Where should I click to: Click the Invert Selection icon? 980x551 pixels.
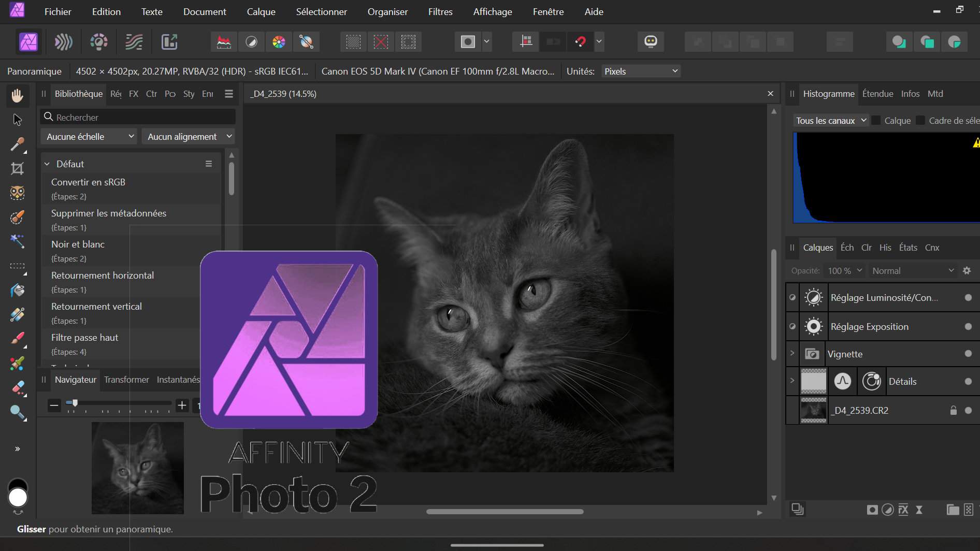point(408,41)
